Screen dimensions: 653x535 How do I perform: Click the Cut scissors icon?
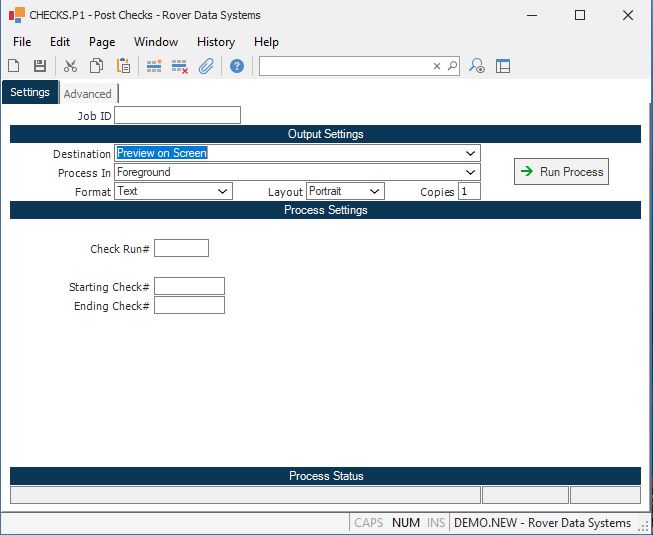click(70, 66)
